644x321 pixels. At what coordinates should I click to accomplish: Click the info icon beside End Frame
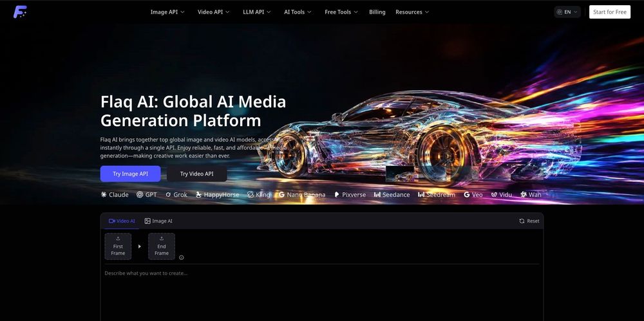[182, 257]
